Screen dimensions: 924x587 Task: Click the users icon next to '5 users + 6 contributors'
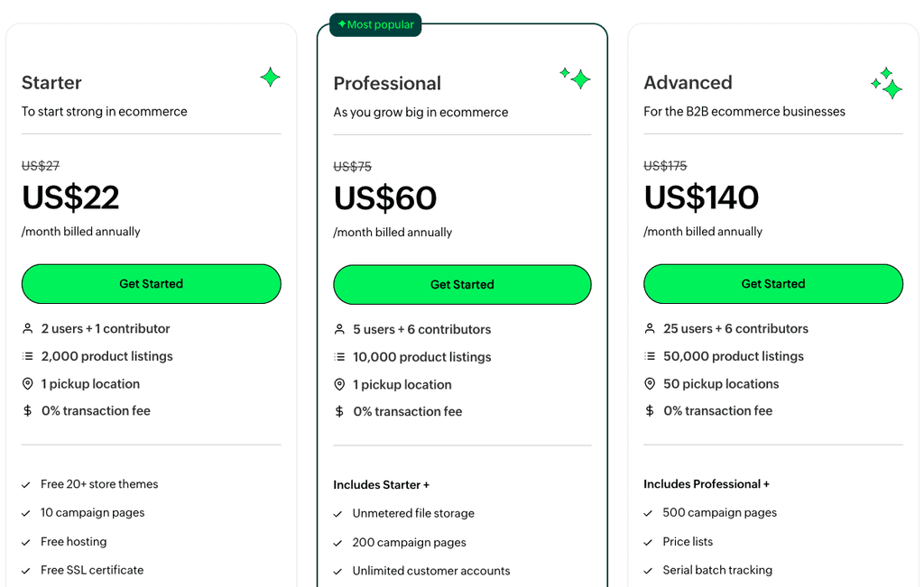[338, 329]
